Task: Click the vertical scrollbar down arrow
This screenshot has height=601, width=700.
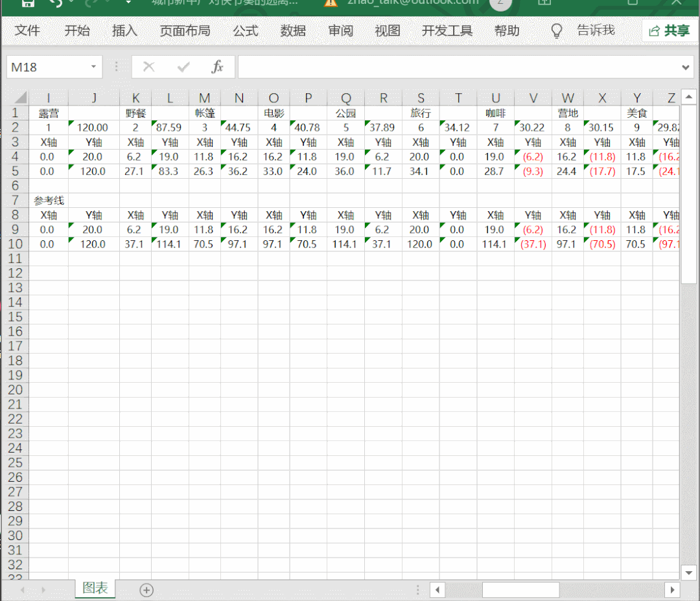Action: tap(688, 573)
